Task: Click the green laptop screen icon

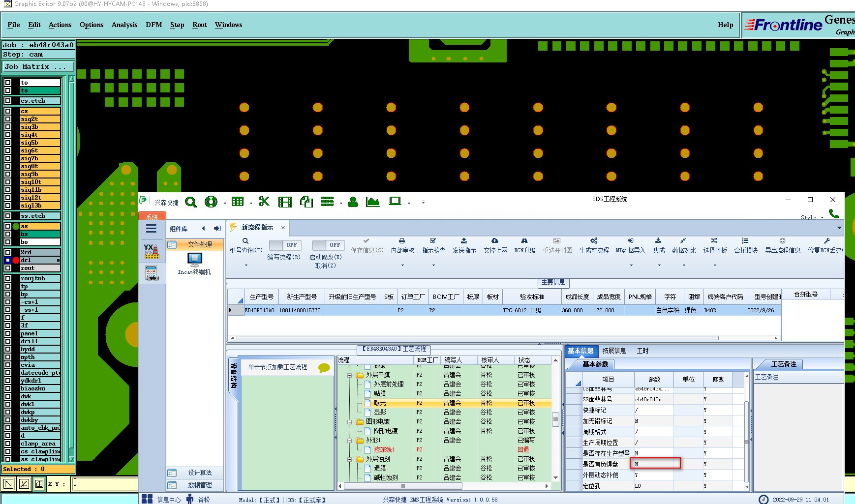Action: 395,201
